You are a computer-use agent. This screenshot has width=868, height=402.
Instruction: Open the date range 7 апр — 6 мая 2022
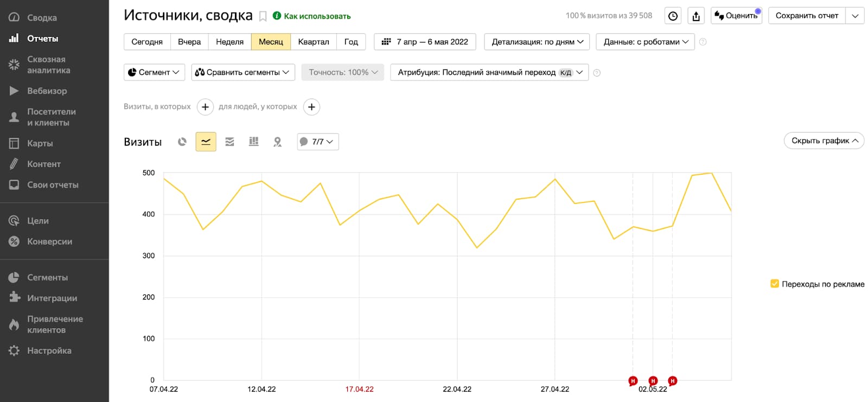tap(425, 42)
